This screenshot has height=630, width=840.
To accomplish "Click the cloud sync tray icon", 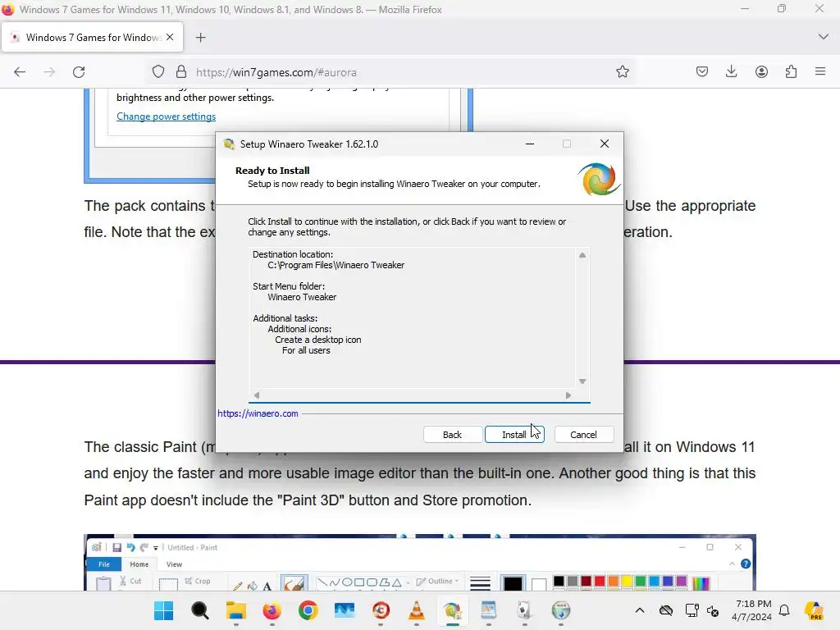I will pos(666,610).
